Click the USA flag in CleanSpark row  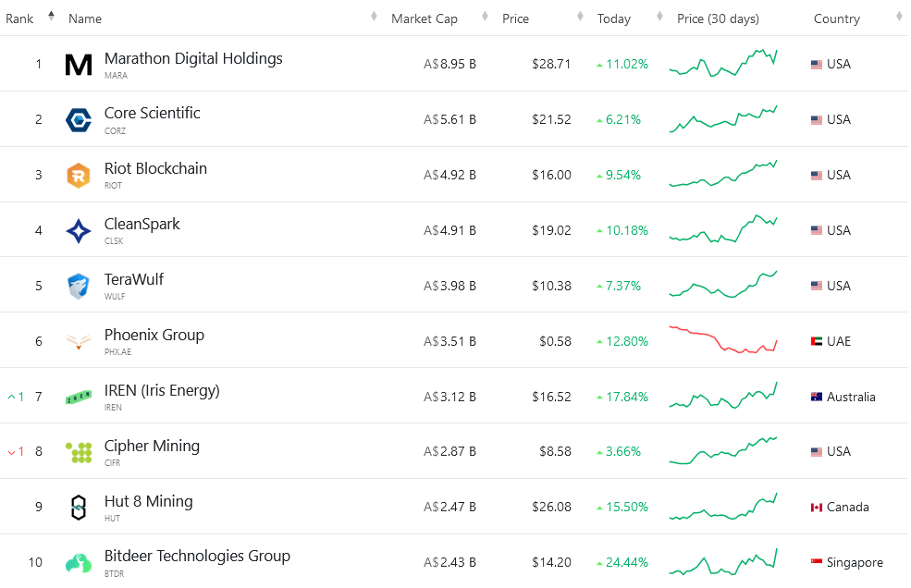click(817, 230)
